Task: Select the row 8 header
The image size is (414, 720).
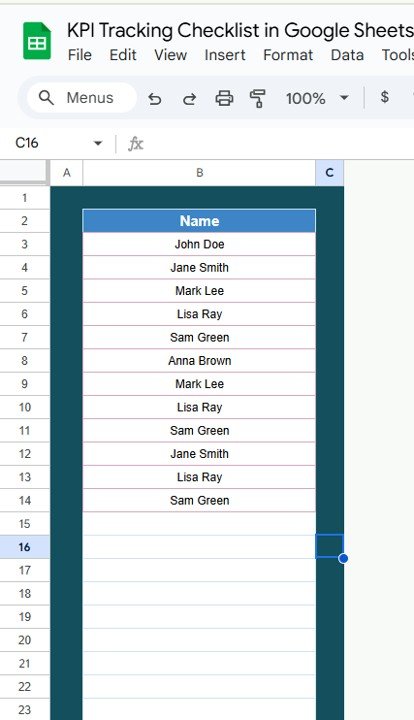Action: (x=24, y=360)
